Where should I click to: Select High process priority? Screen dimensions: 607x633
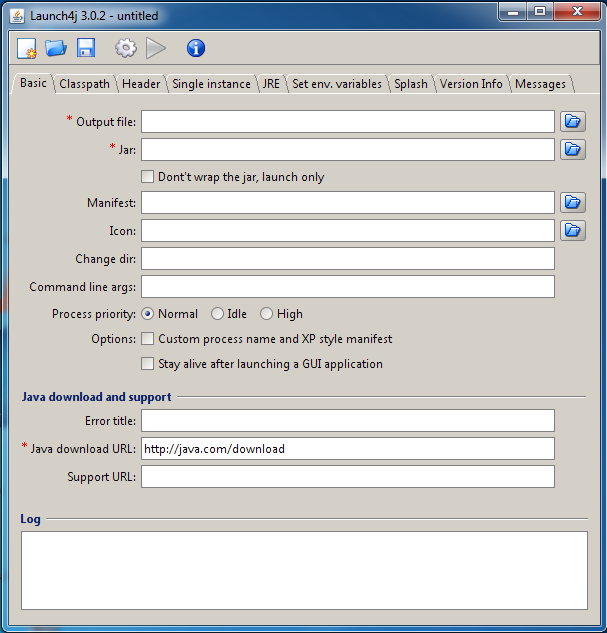[x=266, y=314]
